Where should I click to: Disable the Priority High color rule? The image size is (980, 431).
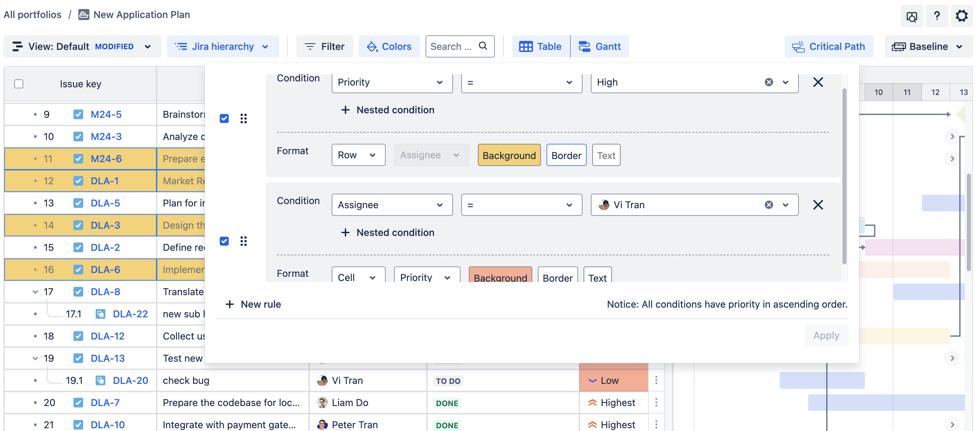[x=224, y=119]
